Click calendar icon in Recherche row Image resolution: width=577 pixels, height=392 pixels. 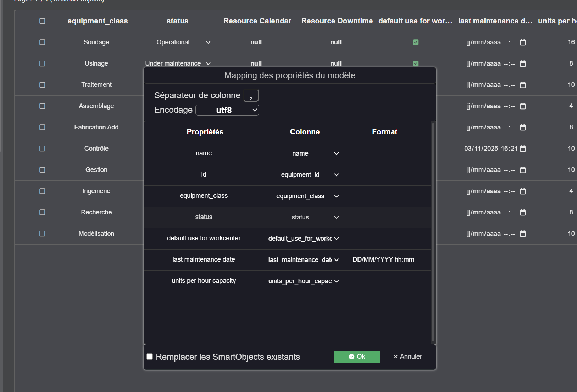point(523,213)
